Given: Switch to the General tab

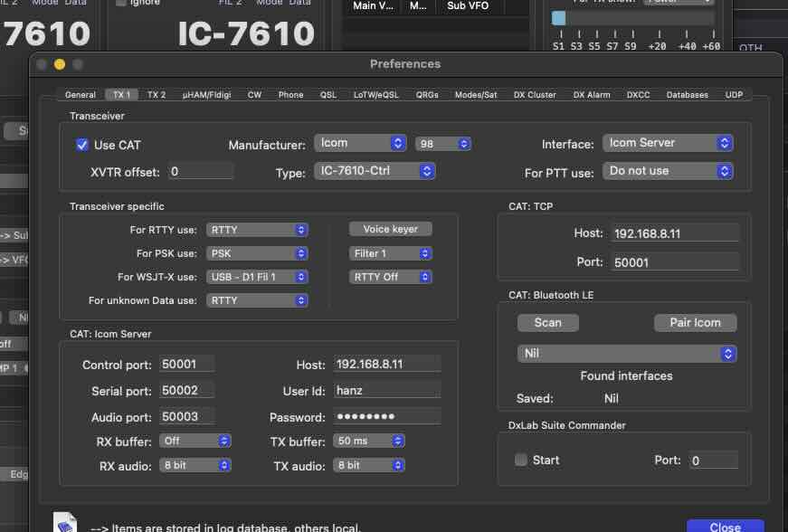Looking at the screenshot, I should coord(81,95).
